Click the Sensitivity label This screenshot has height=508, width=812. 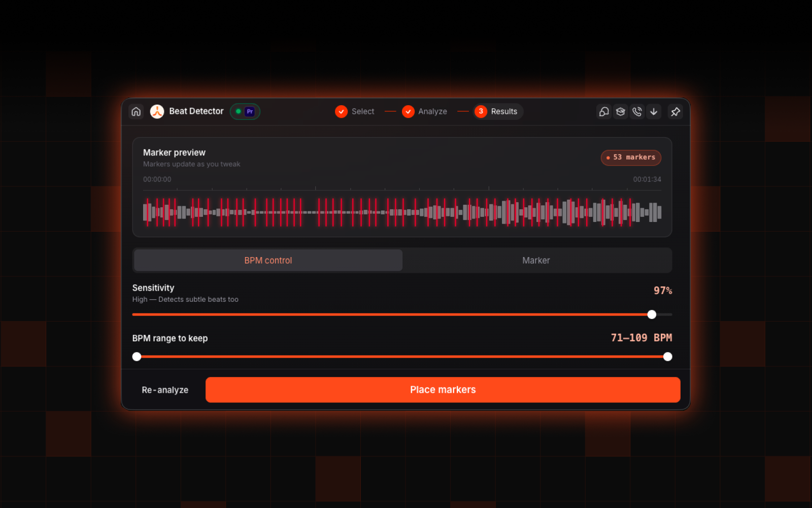[153, 288]
